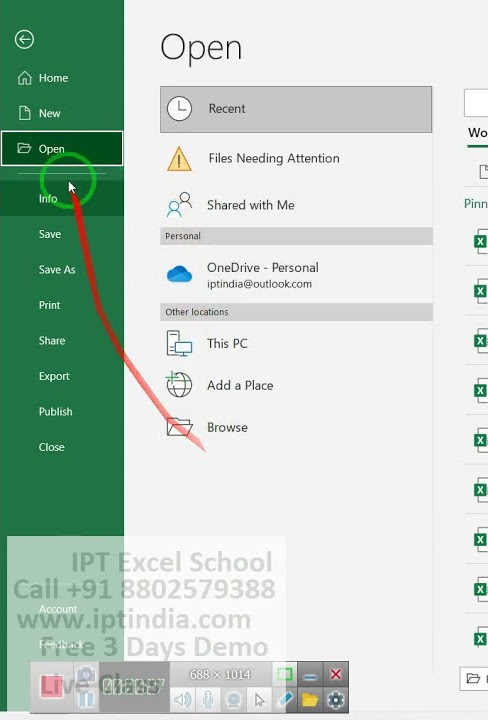488x720 pixels.
Task: Click the Browse folder icon
Action: point(179,427)
